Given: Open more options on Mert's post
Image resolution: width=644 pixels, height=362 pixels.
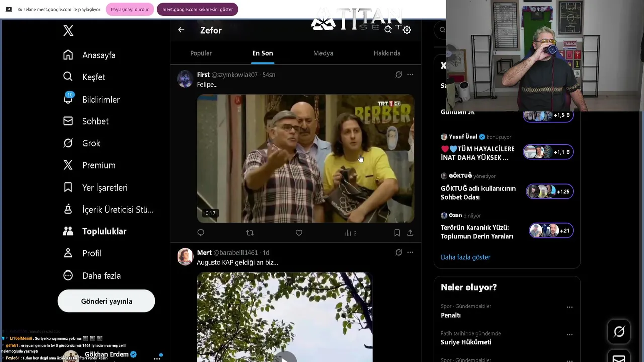Looking at the screenshot, I should click(x=410, y=253).
